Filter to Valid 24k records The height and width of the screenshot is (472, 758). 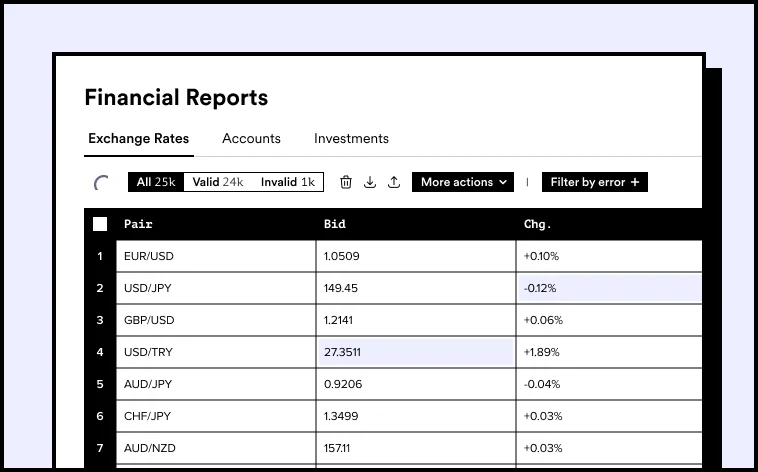pos(218,182)
